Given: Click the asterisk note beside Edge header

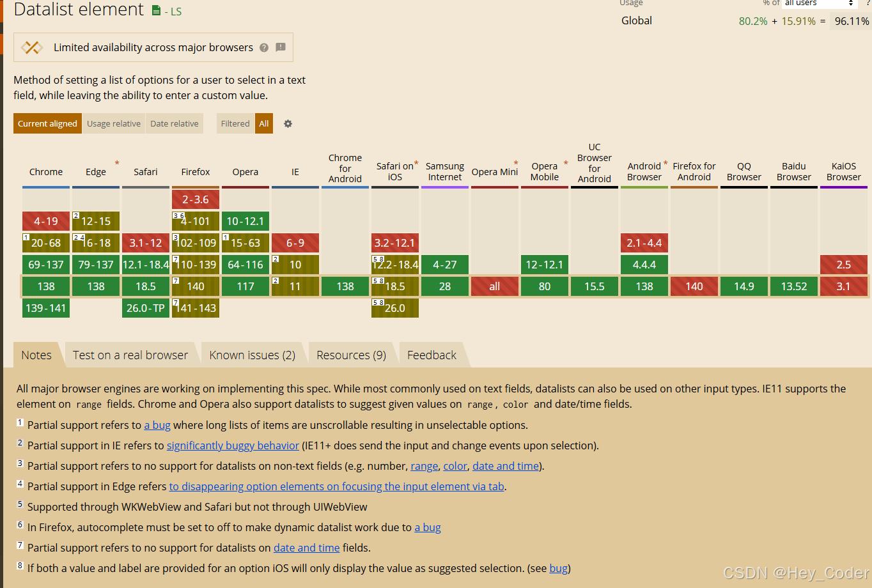Looking at the screenshot, I should point(117,164).
